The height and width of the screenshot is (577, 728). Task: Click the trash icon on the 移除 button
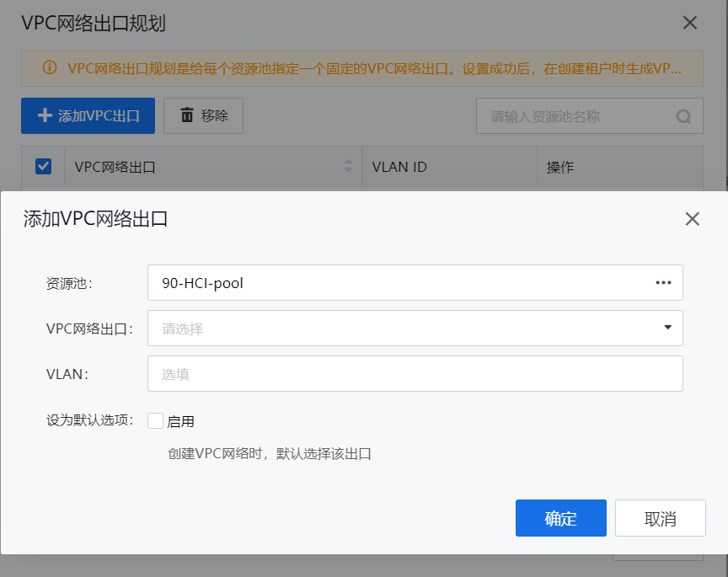point(187,115)
